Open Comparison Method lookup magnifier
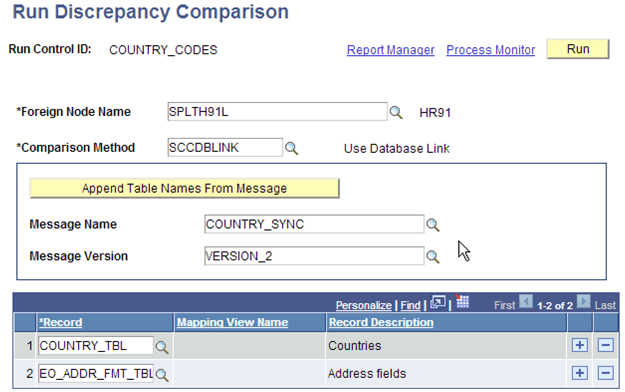The image size is (625, 392). 291,148
